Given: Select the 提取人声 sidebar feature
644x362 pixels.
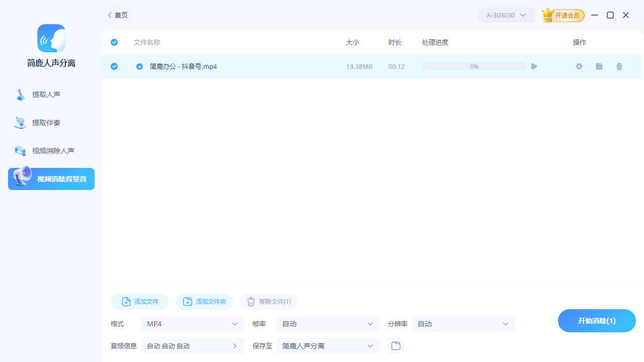Looking at the screenshot, I should coord(51,94).
